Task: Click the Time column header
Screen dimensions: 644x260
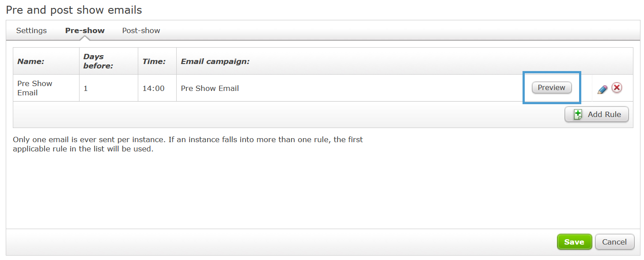Action: click(x=154, y=61)
